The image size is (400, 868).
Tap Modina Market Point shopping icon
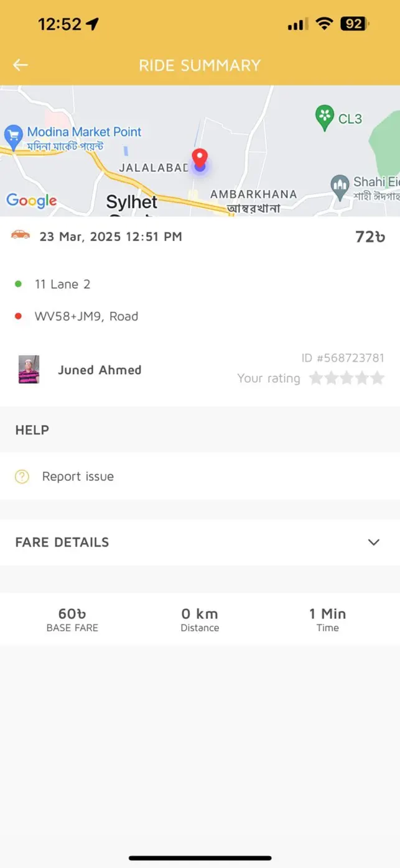(x=13, y=135)
